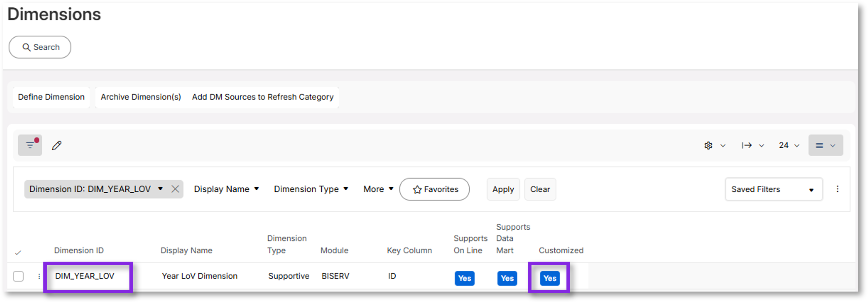Remove the DIM_YEAR_LOV filter with X

point(175,189)
